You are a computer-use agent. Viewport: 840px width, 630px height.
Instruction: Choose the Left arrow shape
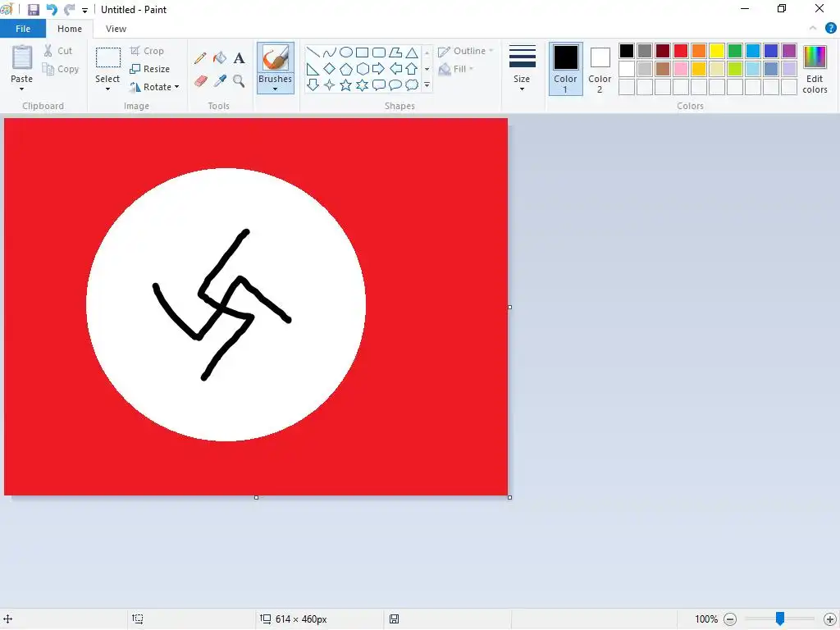(395, 69)
